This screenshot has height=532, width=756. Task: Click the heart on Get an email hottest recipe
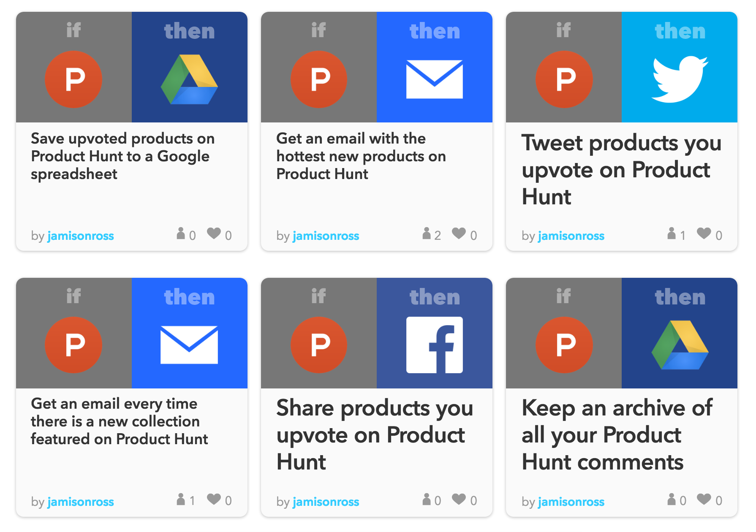(x=459, y=233)
